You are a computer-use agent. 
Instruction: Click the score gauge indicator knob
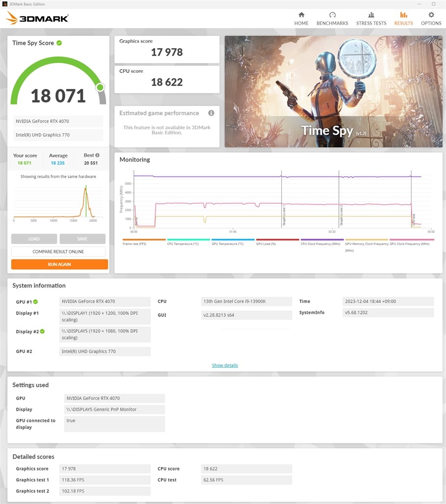100,87
